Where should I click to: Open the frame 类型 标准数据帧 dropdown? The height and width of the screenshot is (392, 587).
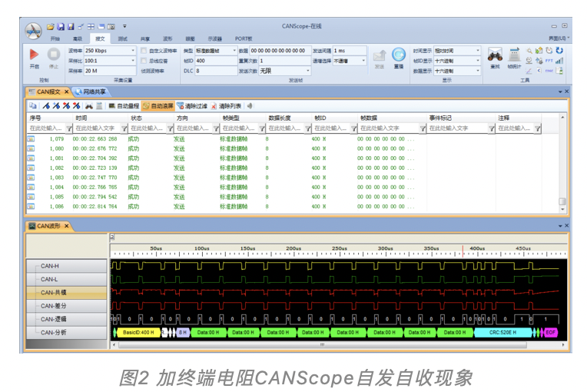click(x=234, y=51)
